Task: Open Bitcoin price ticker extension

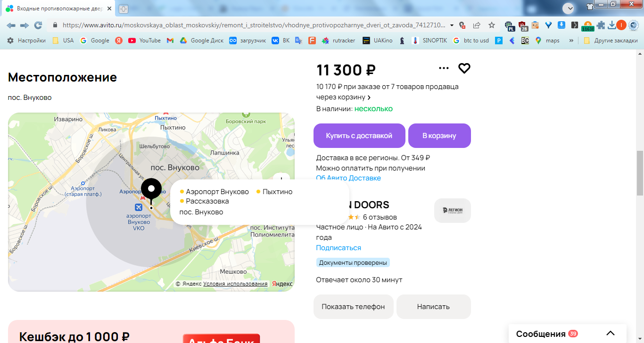Action: pos(588,26)
